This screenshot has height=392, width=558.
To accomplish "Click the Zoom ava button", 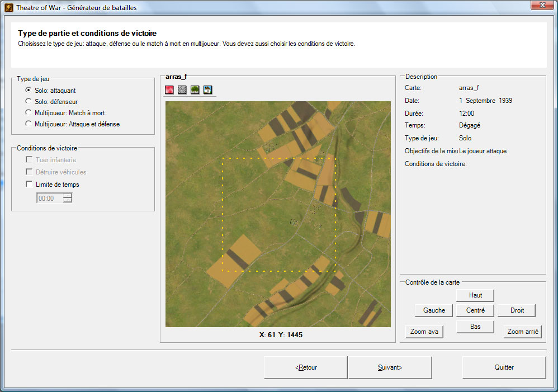I will click(424, 332).
